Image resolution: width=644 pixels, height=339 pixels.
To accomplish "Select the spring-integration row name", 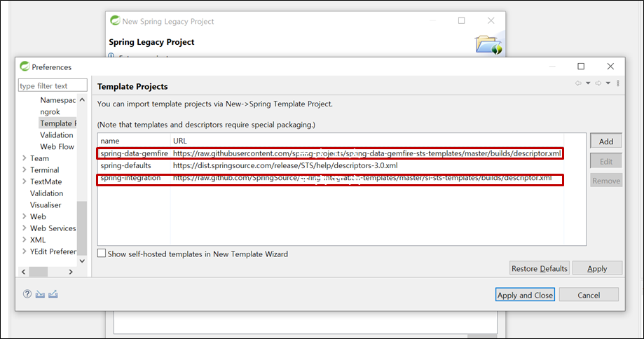I will click(x=130, y=178).
